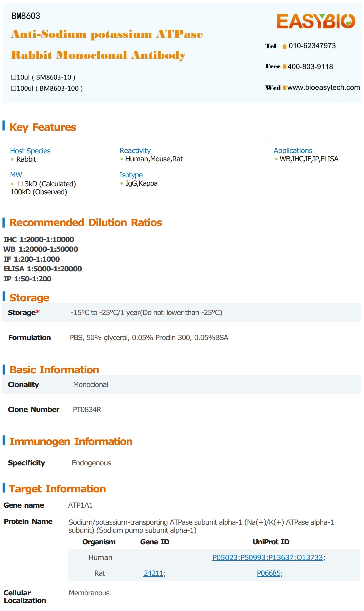The image size is (364, 611).
Task: Click the orange square beside the Tel number
Action: tap(284, 47)
